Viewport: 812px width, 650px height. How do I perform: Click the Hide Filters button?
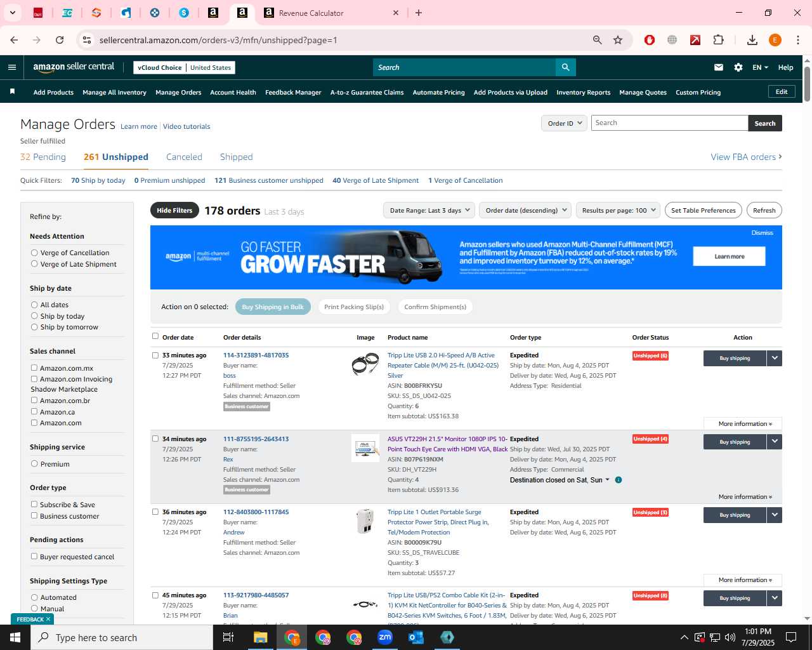point(174,210)
